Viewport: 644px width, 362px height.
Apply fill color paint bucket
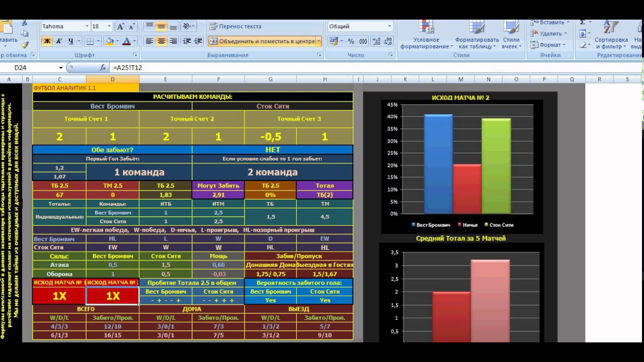[110, 41]
